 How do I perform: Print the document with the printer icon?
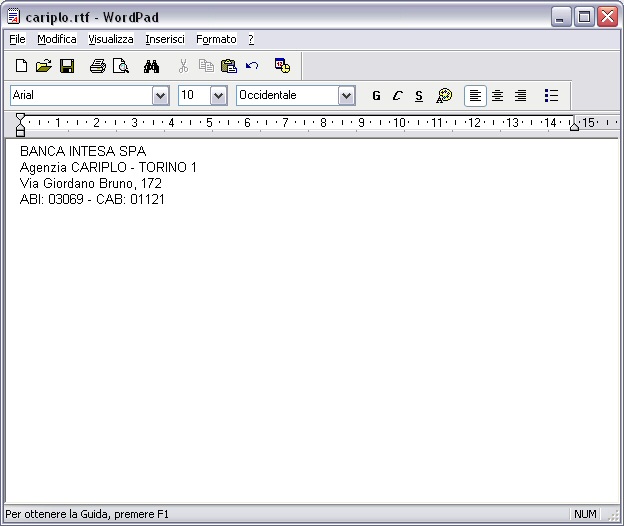98,66
